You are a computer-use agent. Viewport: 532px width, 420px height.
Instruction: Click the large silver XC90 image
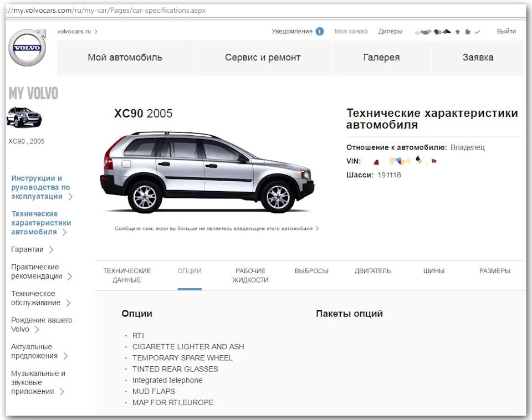207,172
